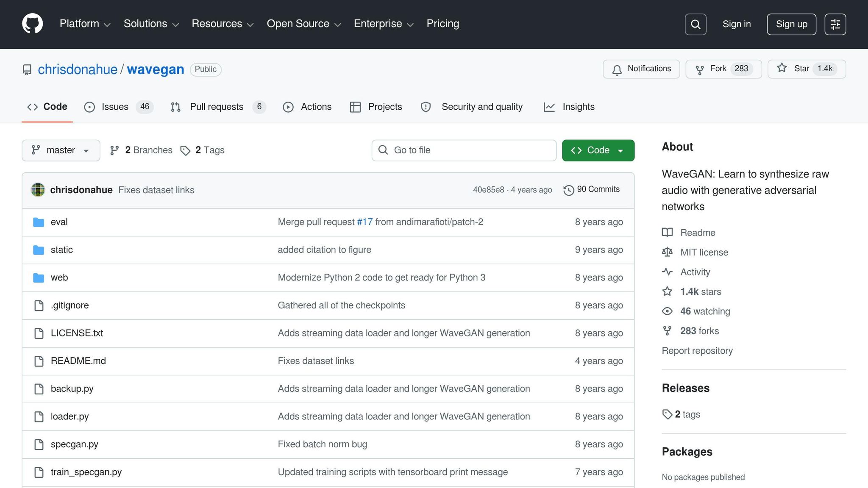Expand the master branch dropdown
This screenshot has width=868, height=488.
tap(61, 150)
